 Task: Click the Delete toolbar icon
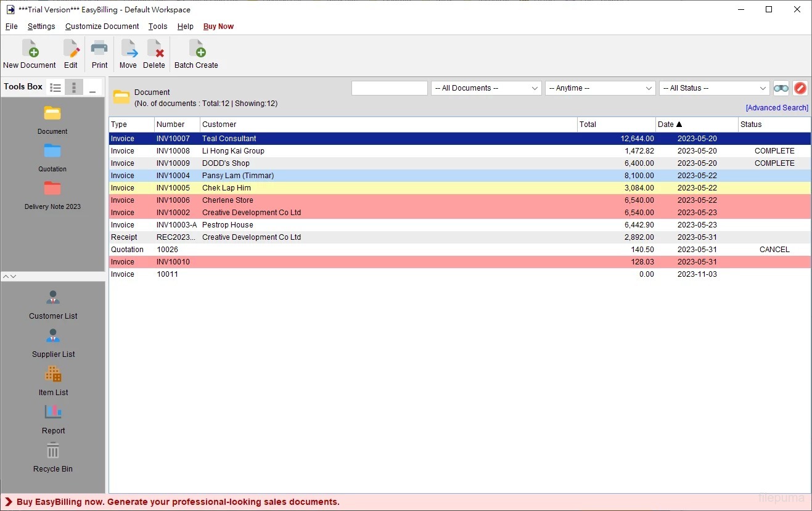(x=154, y=49)
